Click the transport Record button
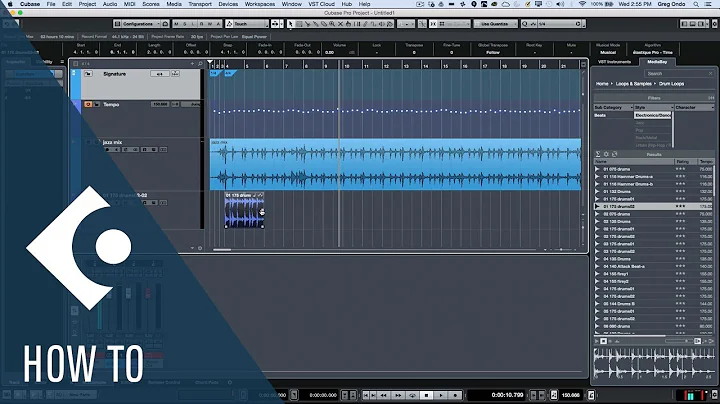Screen dimensions: 720x404 click(x=455, y=395)
